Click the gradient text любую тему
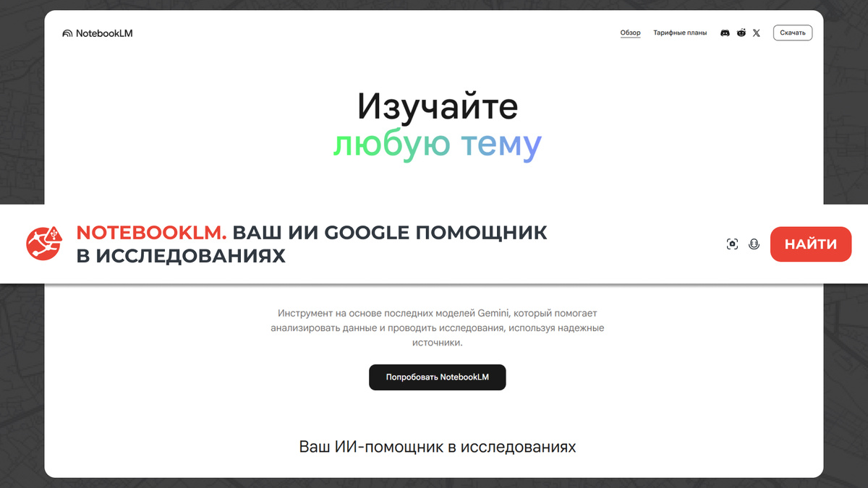868x488 pixels. (438, 145)
